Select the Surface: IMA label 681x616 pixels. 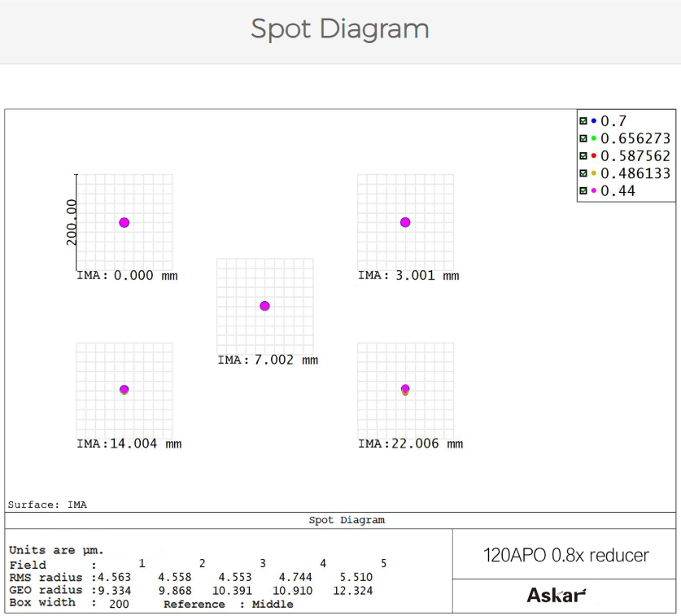pyautogui.click(x=47, y=505)
